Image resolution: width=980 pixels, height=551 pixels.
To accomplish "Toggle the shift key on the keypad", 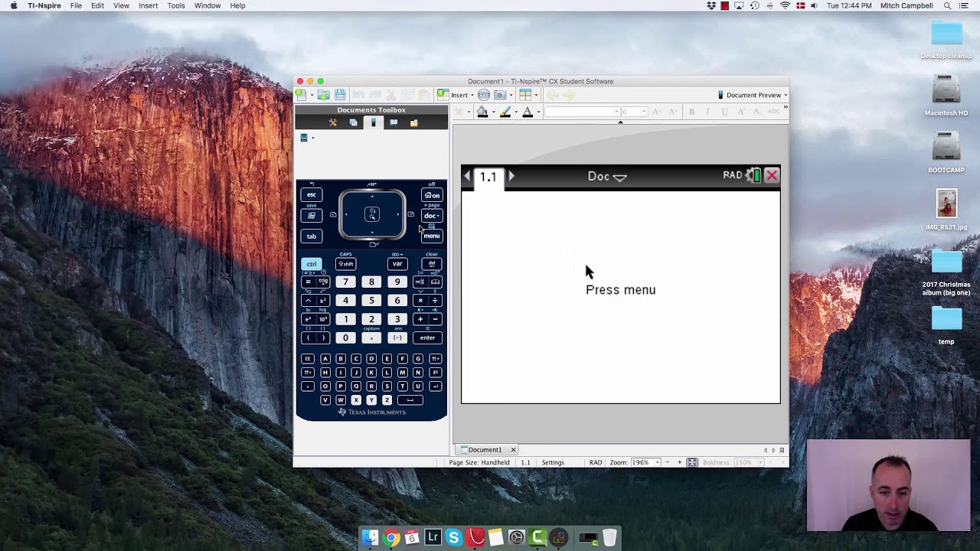I will [346, 264].
